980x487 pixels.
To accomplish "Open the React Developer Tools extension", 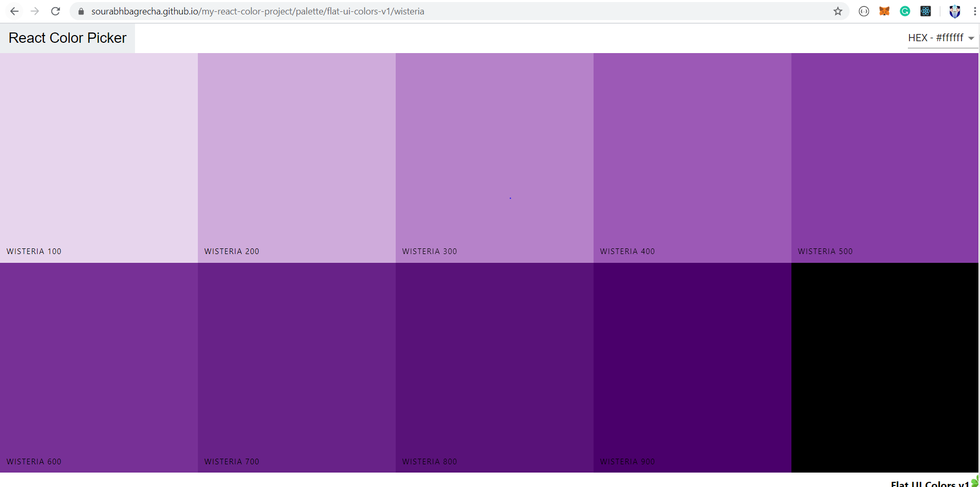I will point(925,11).
